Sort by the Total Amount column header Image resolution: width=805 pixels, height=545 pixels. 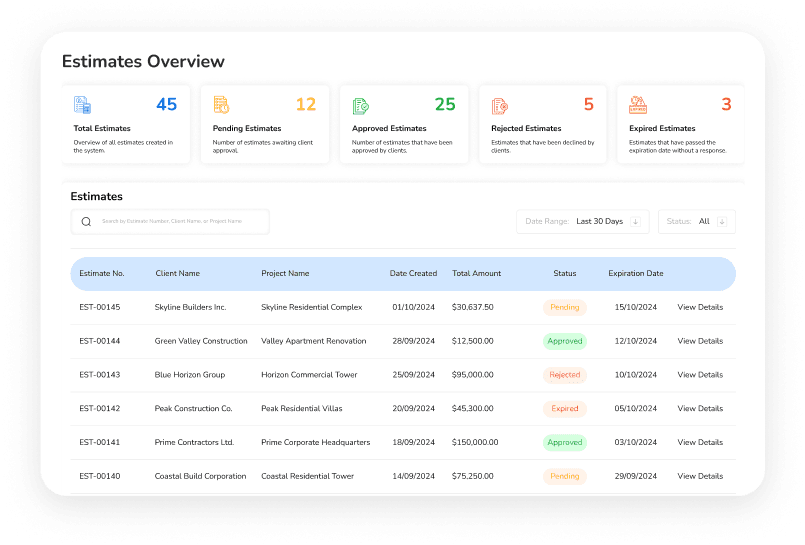pyautogui.click(x=476, y=273)
